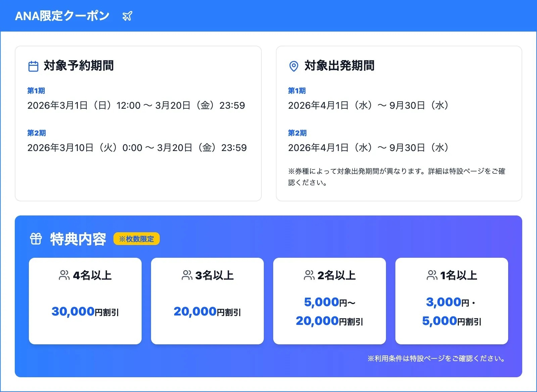
Task: Open the gift icon beside 特典内容
Action: (35, 239)
